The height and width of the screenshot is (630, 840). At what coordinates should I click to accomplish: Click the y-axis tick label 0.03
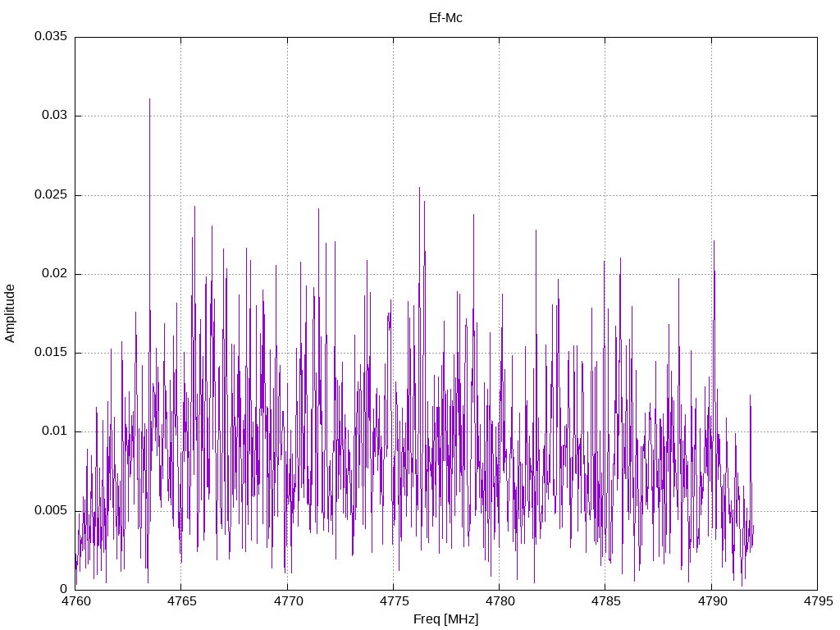pos(55,115)
